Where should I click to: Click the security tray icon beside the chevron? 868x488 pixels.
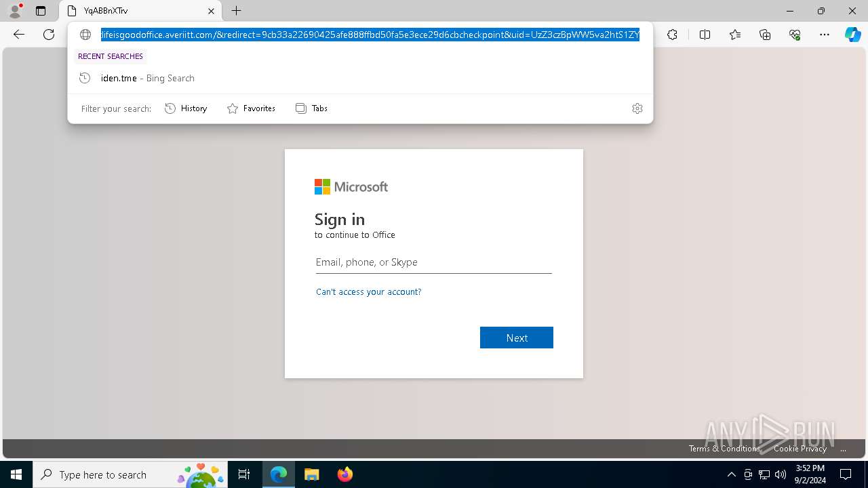coord(748,474)
